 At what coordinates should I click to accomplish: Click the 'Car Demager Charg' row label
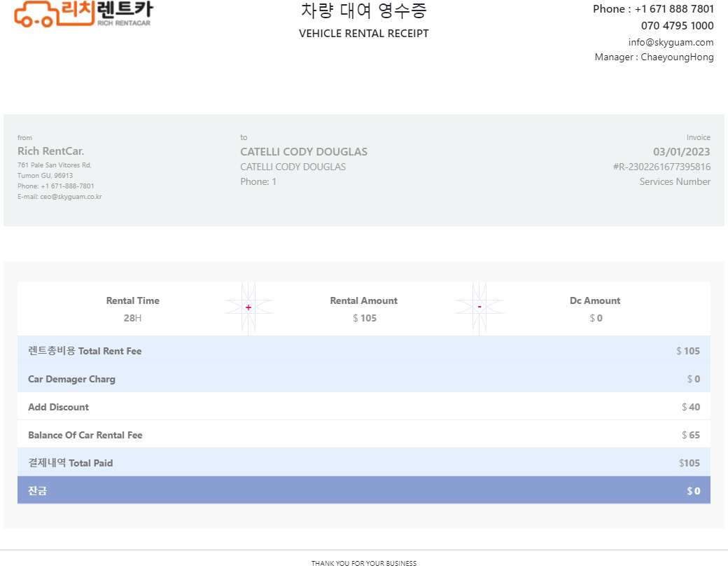pyautogui.click(x=71, y=379)
